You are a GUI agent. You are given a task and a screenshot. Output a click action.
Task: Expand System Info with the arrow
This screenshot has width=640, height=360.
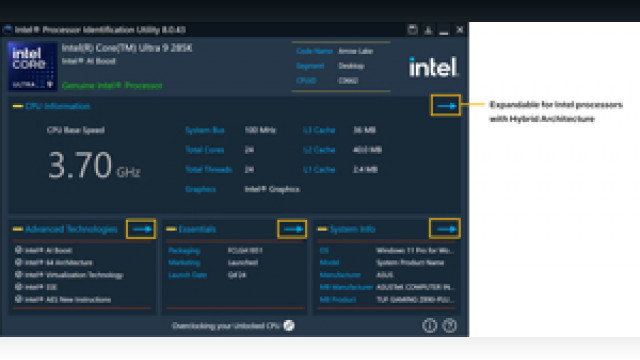tap(445, 229)
